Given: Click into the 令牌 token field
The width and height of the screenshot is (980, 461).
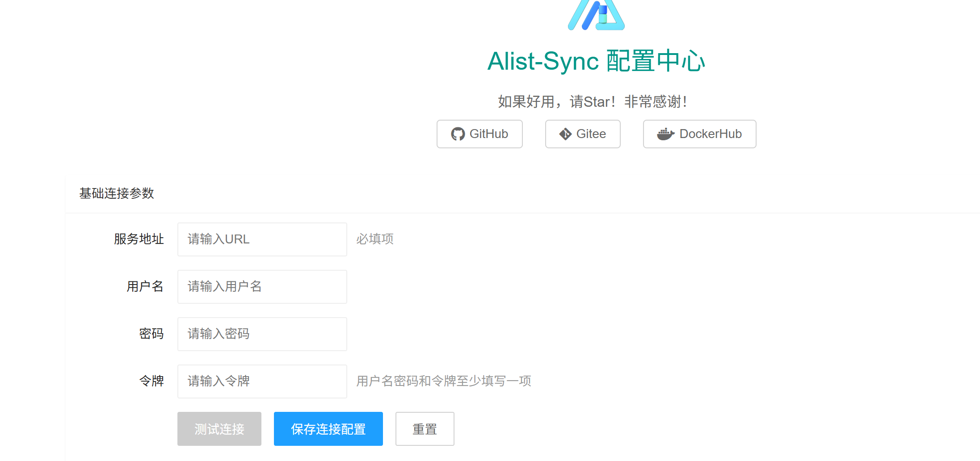Looking at the screenshot, I should [262, 381].
